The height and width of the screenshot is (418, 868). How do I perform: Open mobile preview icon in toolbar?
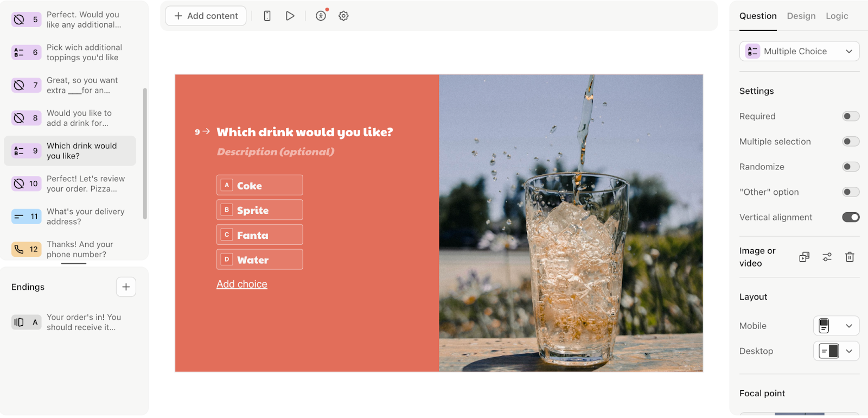(267, 16)
